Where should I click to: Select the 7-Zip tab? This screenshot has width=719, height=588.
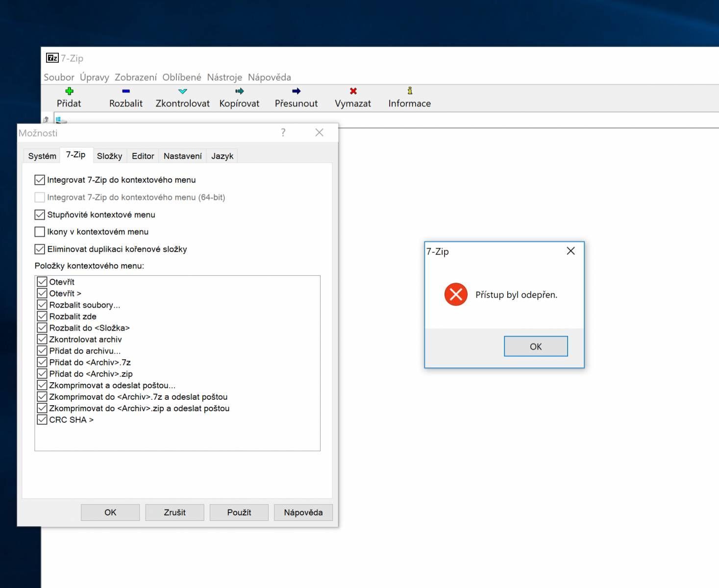click(x=76, y=155)
